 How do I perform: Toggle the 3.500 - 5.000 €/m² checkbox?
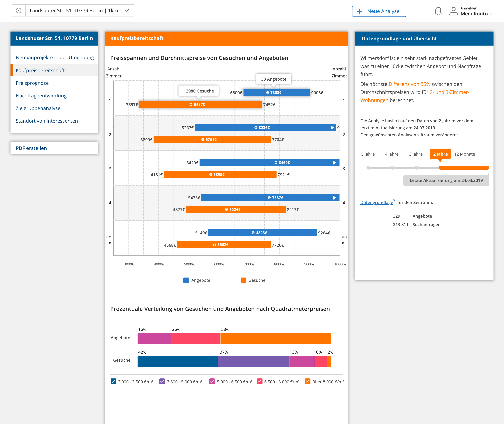[162, 381]
